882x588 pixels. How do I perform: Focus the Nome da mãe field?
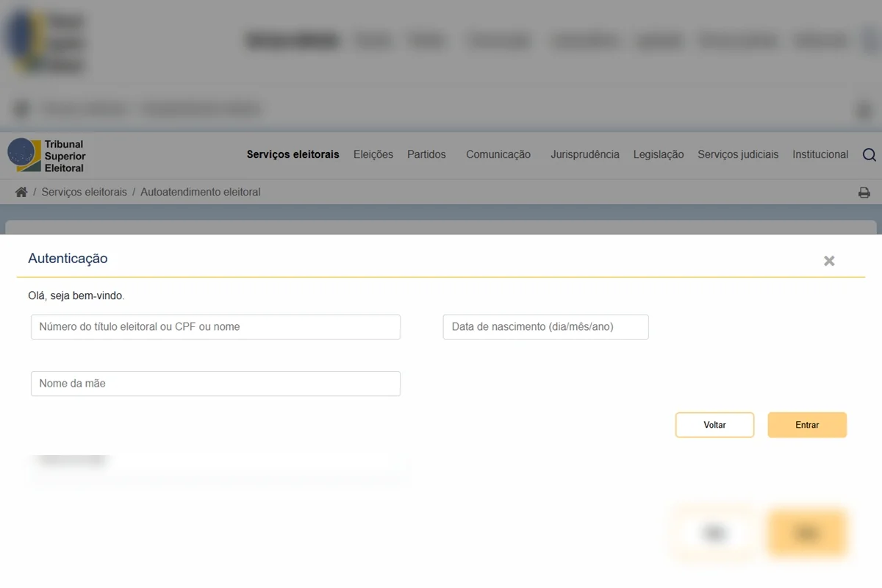click(215, 384)
